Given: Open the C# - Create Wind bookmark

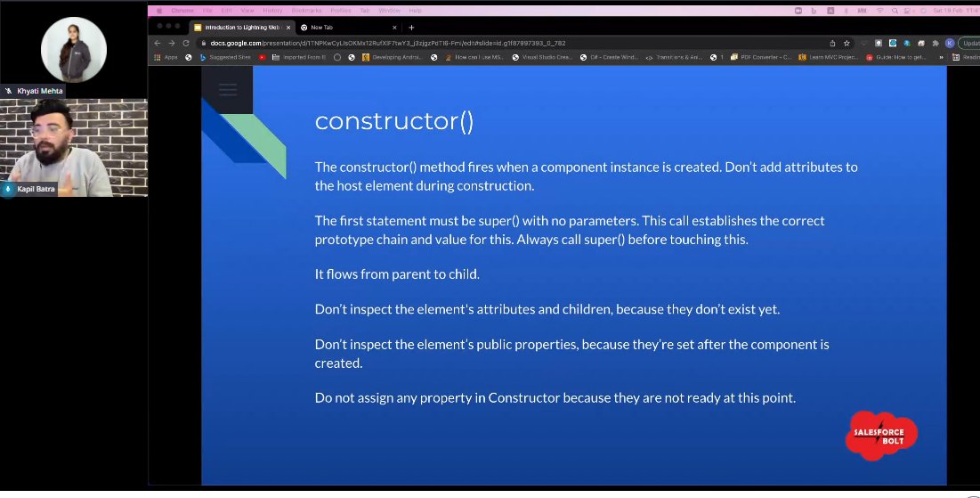Looking at the screenshot, I should tap(610, 57).
